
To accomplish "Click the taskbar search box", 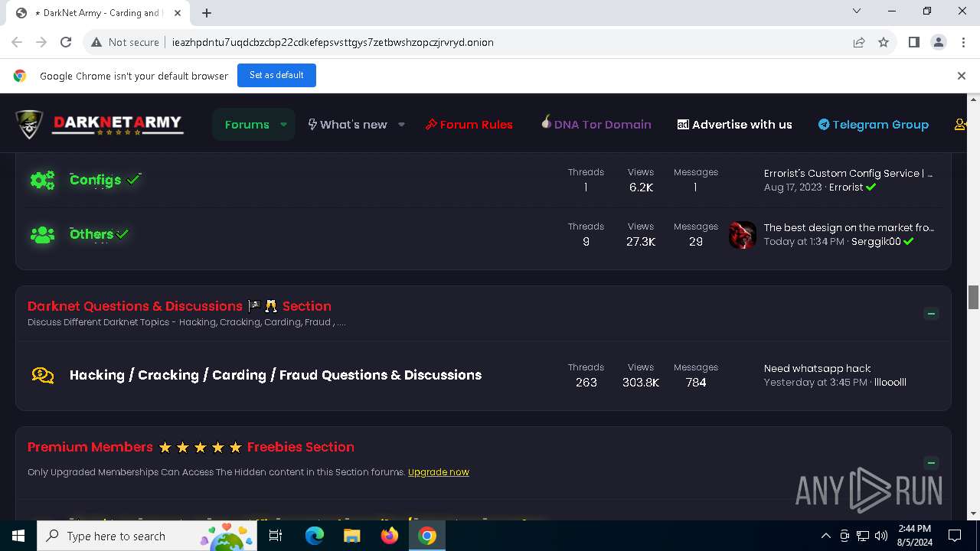I will 149,536.
